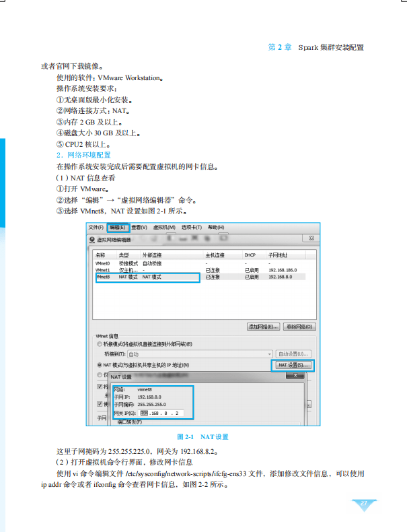Toggle the first checkbox left of NAT dialog

pyautogui.click(x=100, y=387)
